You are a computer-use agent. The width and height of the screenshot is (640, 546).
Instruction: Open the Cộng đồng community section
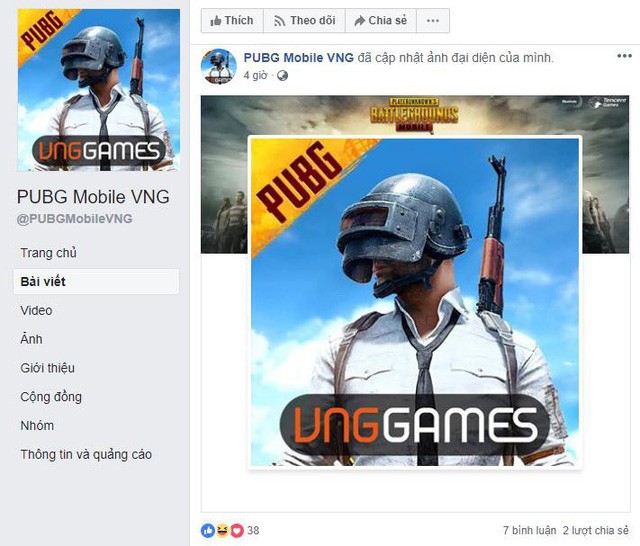51,397
